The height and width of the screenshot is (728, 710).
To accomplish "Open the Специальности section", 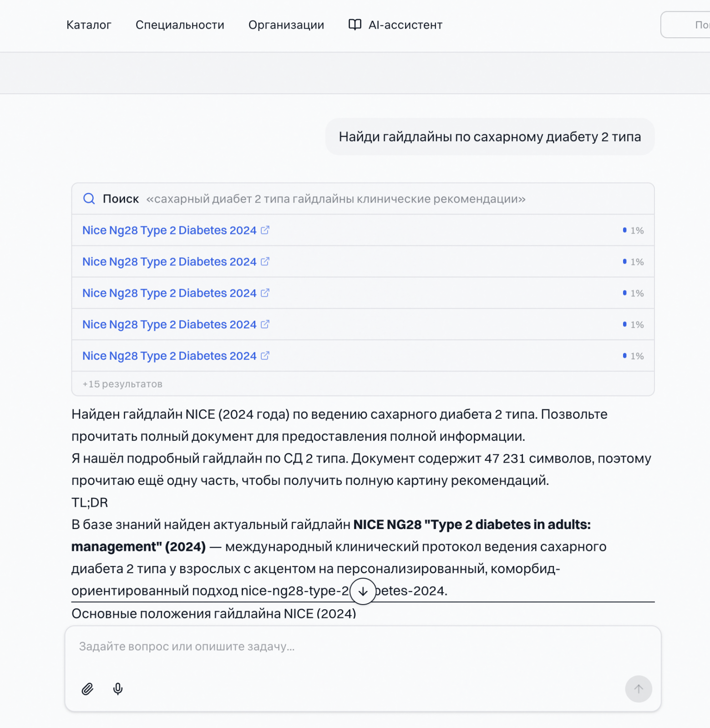I will tap(180, 25).
